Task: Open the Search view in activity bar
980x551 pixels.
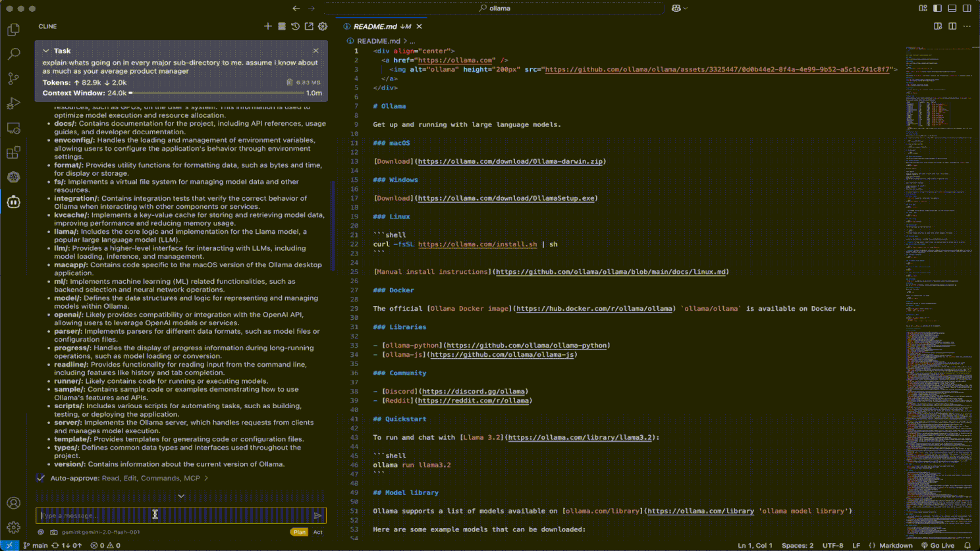Action: (x=13, y=54)
